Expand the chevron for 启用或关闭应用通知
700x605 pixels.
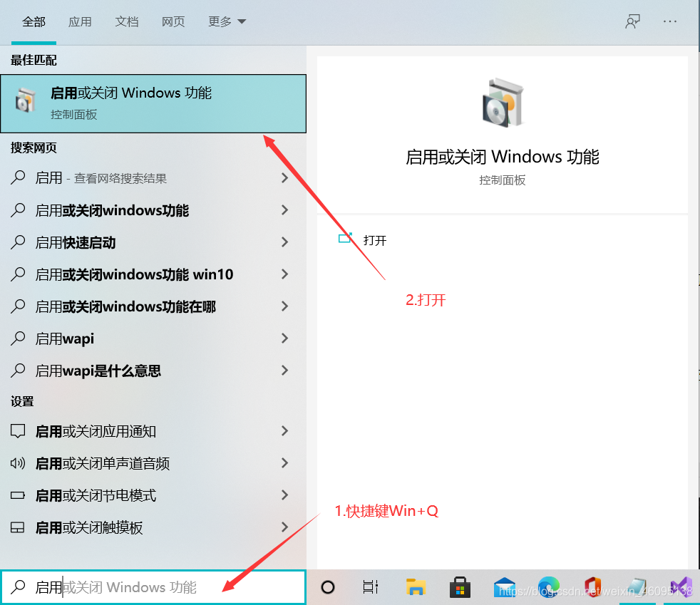(284, 431)
